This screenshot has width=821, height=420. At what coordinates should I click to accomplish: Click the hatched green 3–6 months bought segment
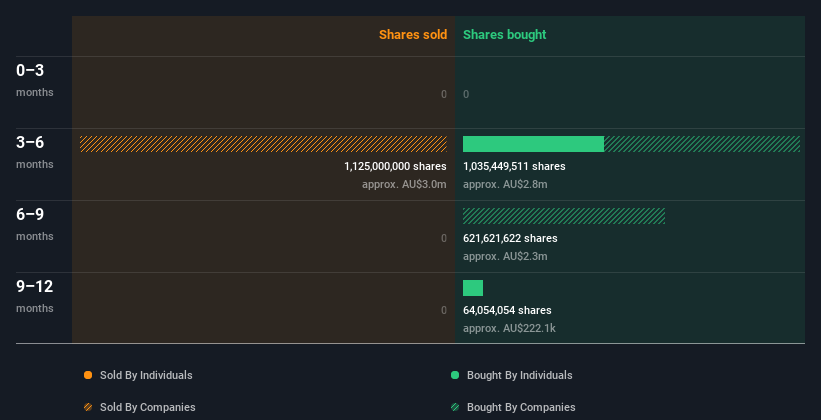pos(702,144)
